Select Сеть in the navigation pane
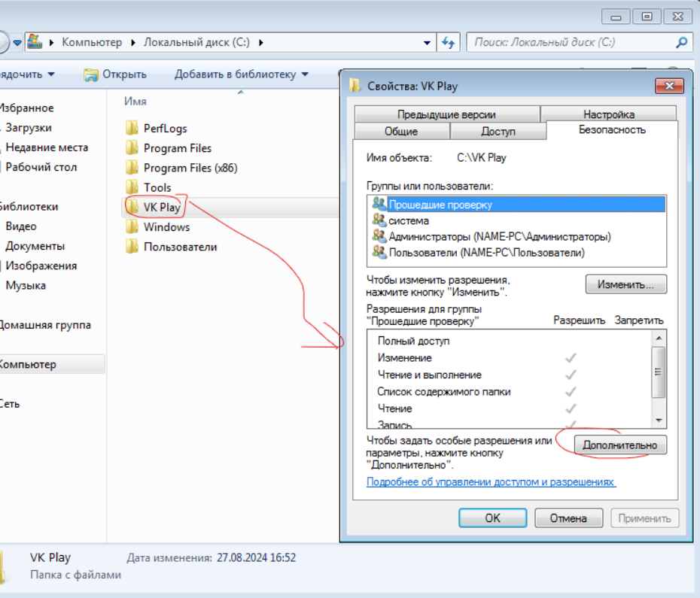Image resolution: width=700 pixels, height=598 pixels. 9,404
